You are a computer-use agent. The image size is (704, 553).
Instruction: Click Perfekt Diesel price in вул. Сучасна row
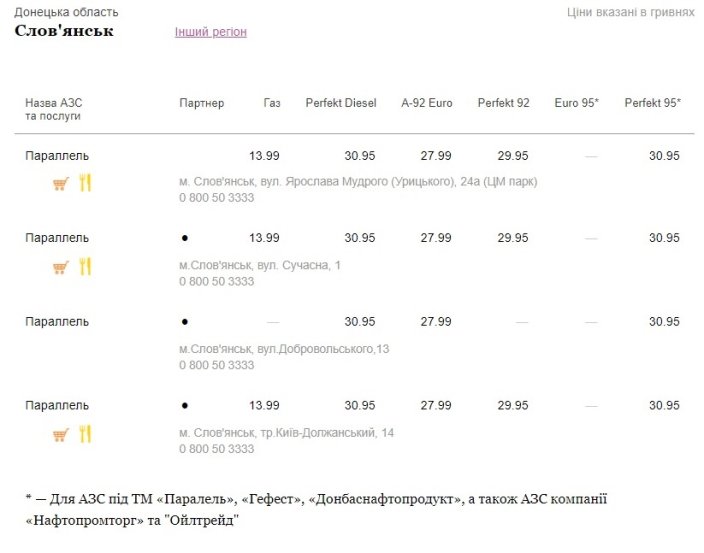(360, 238)
